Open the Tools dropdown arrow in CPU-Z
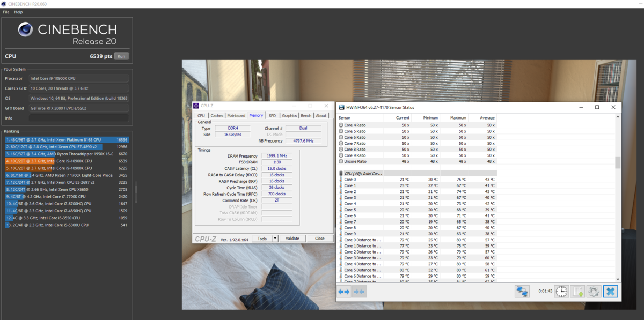This screenshot has height=320, width=644. pos(275,239)
